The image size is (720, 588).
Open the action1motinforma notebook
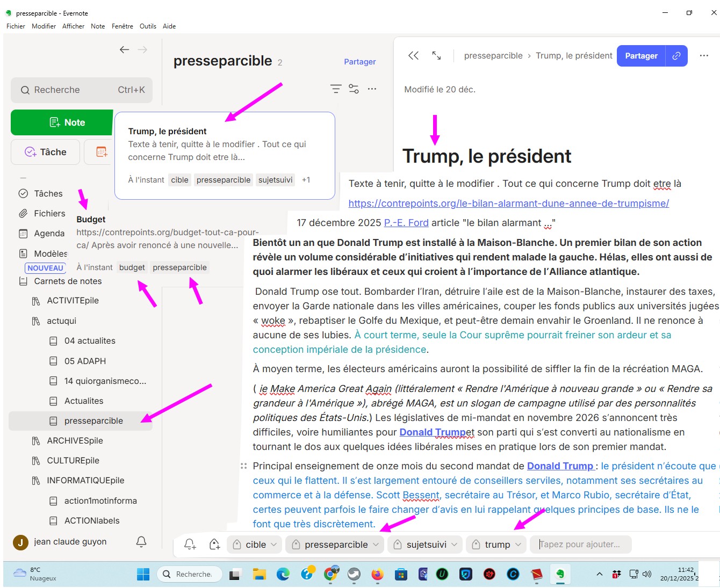click(x=100, y=501)
